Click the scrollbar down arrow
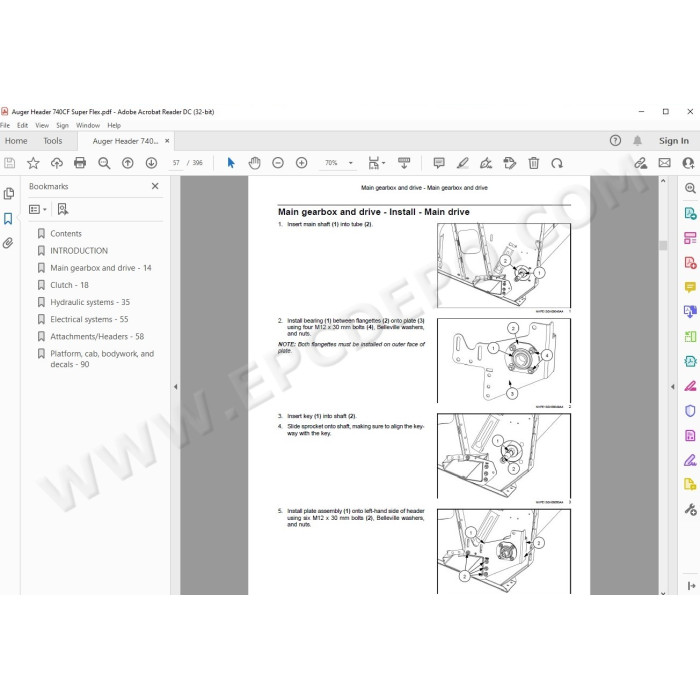This screenshot has height=700, width=700. coord(663,592)
